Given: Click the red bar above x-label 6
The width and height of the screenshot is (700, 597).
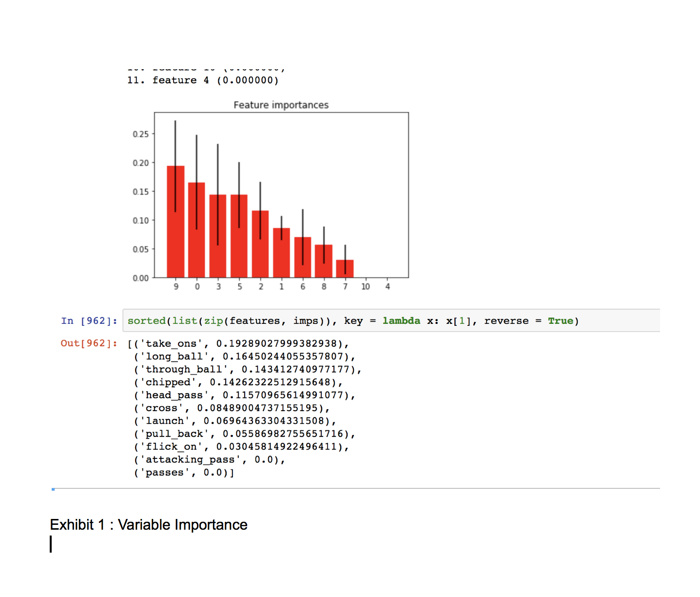Looking at the screenshot, I should click(303, 258).
